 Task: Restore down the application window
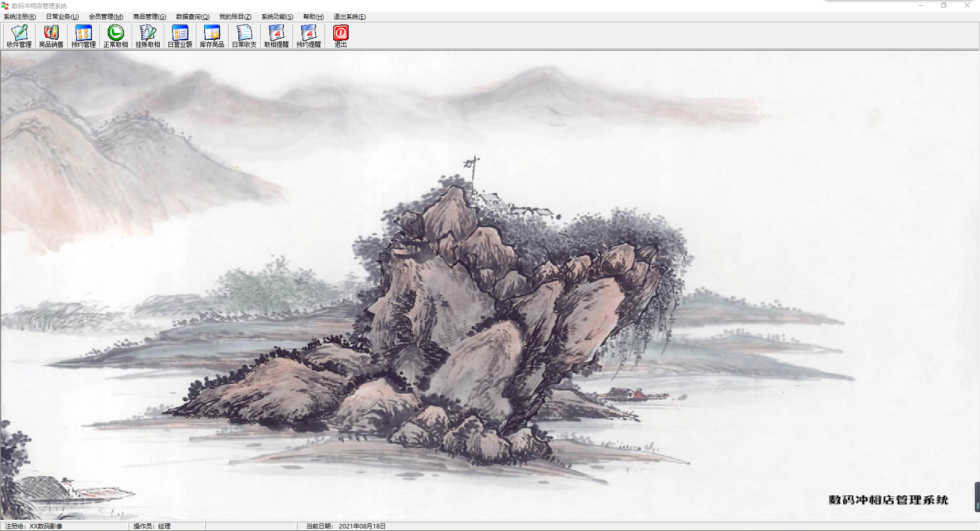coord(944,6)
